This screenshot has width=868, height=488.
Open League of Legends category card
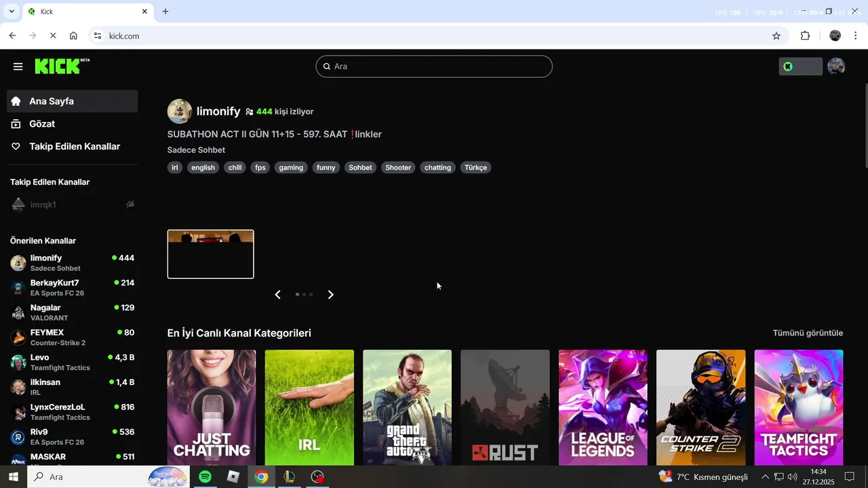pos(603,407)
